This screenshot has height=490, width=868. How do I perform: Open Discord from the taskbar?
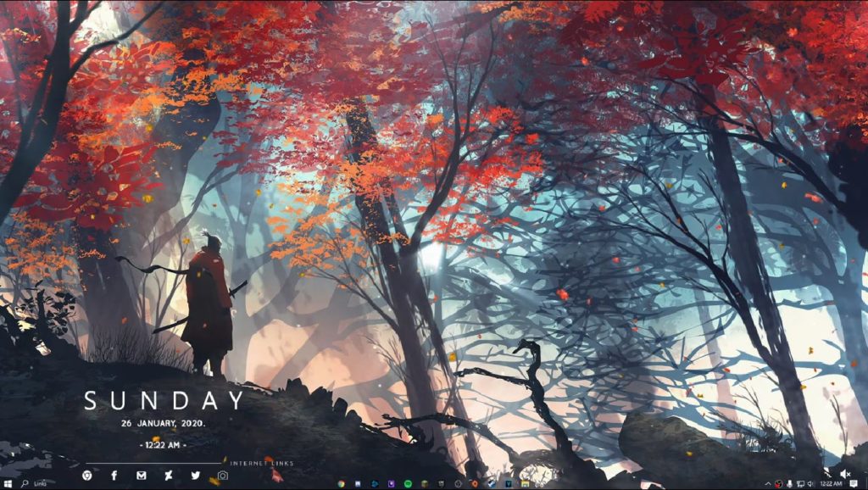click(392, 483)
